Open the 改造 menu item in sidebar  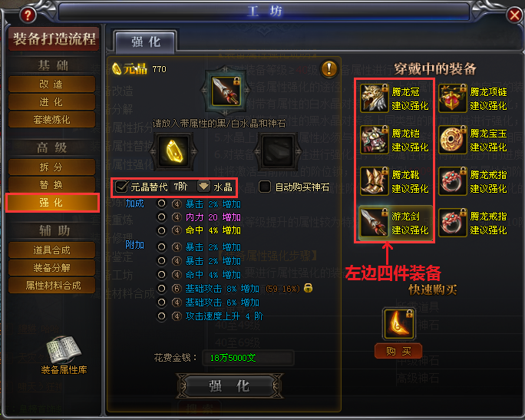51,84
